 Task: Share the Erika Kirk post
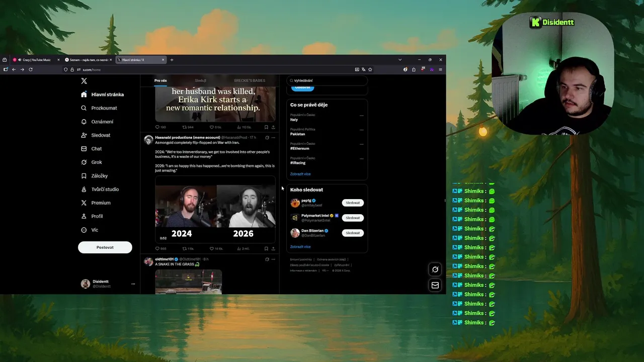[273, 127]
